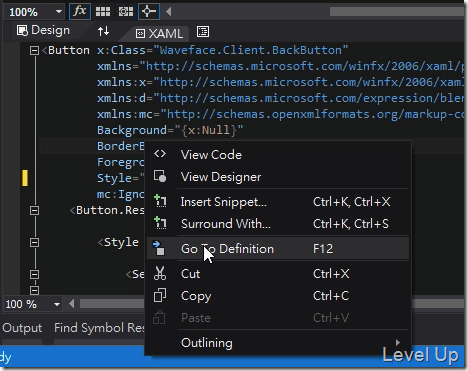Click the yellow change marker in margin
The image size is (468, 371).
[25, 178]
